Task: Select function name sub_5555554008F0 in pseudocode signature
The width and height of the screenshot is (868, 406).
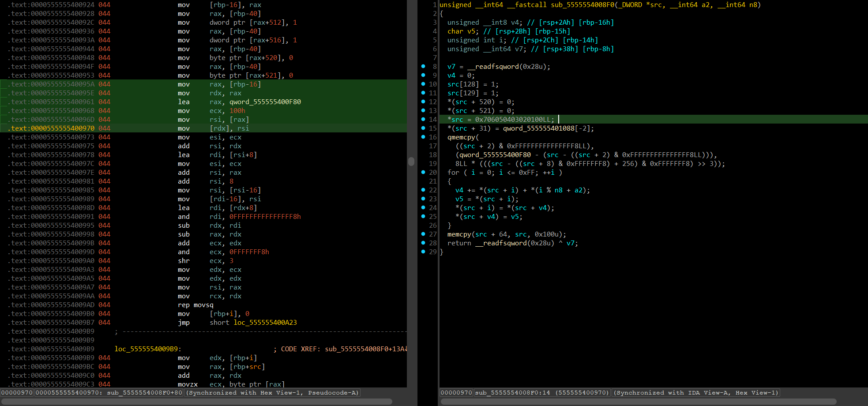Action: pyautogui.click(x=582, y=5)
